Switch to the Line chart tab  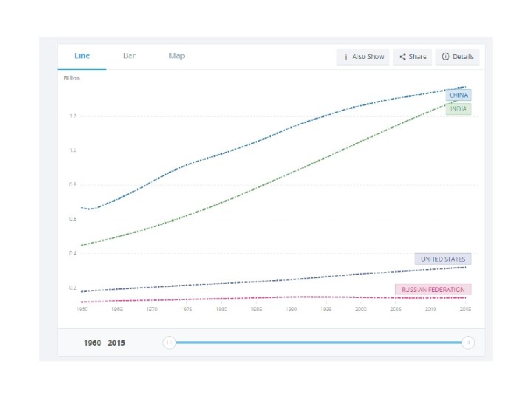[x=82, y=56]
